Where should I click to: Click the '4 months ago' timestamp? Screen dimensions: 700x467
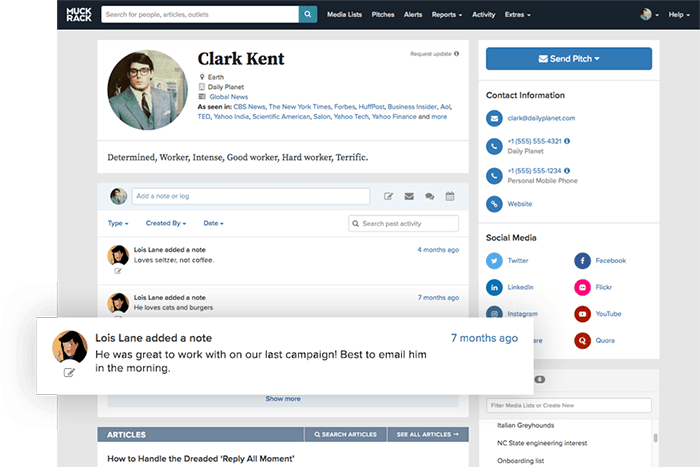[x=438, y=250]
